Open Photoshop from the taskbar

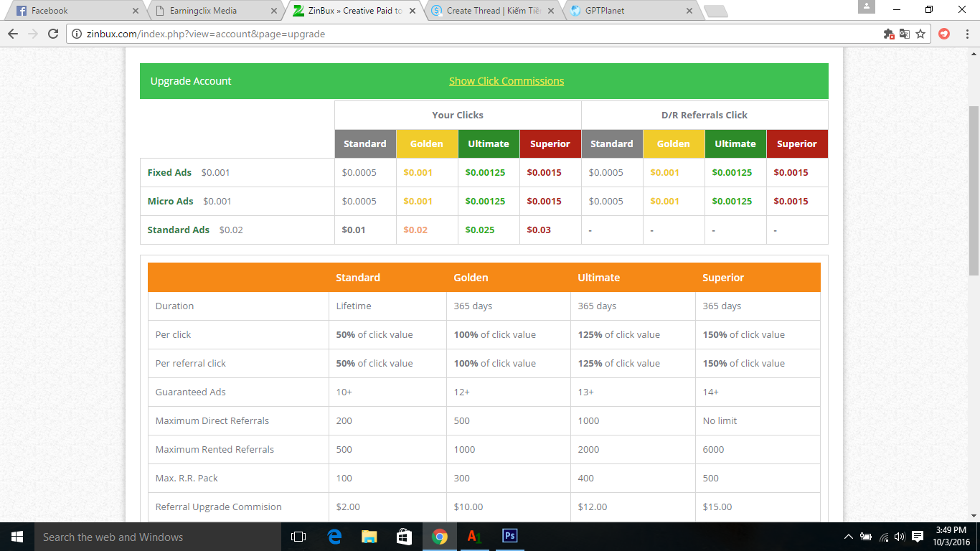(510, 537)
